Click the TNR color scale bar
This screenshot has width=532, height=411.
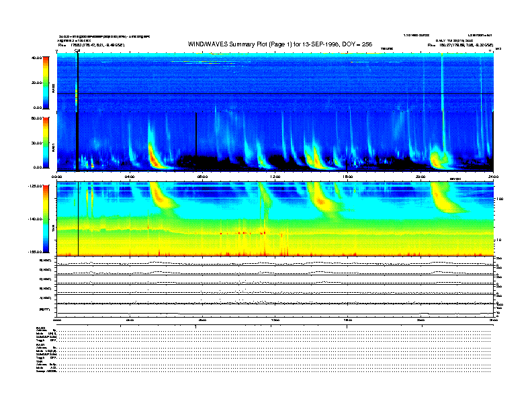[46, 219]
